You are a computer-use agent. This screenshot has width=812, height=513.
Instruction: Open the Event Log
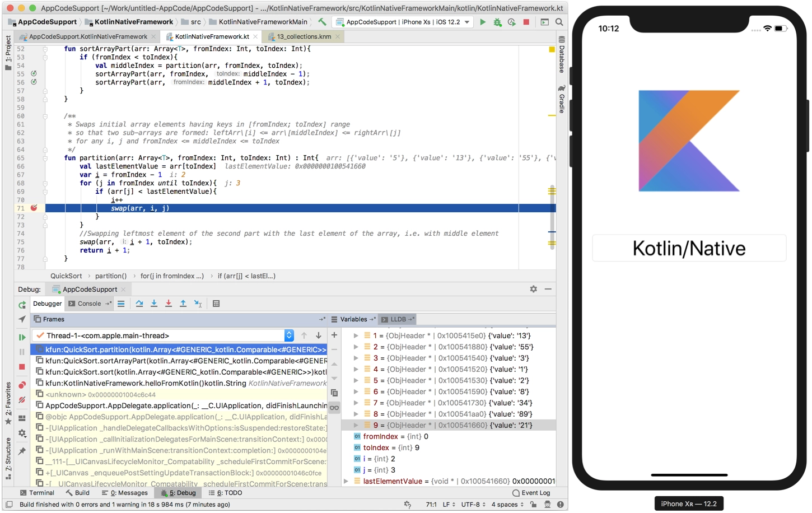click(x=531, y=493)
